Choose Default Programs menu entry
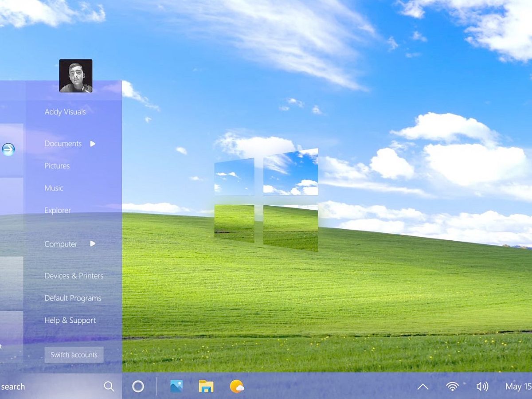Viewport: 532px width, 399px height. pos(73,298)
